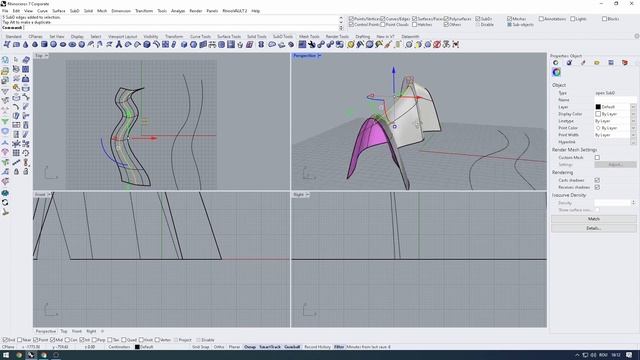Toggle Osnap in the status bar
The image size is (640, 360).
pos(250,347)
